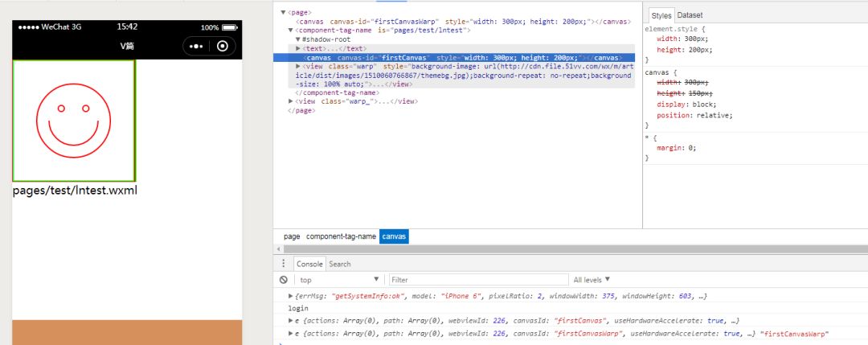
Task: Collapse the component-tag-name node
Action: [x=291, y=31]
